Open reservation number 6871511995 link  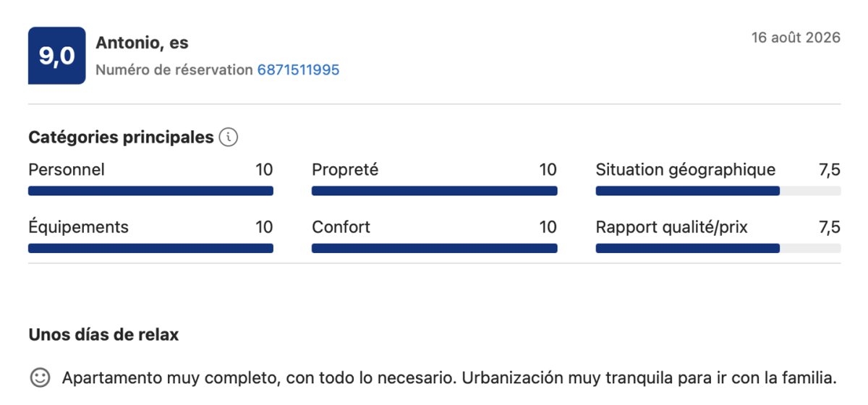click(x=298, y=70)
